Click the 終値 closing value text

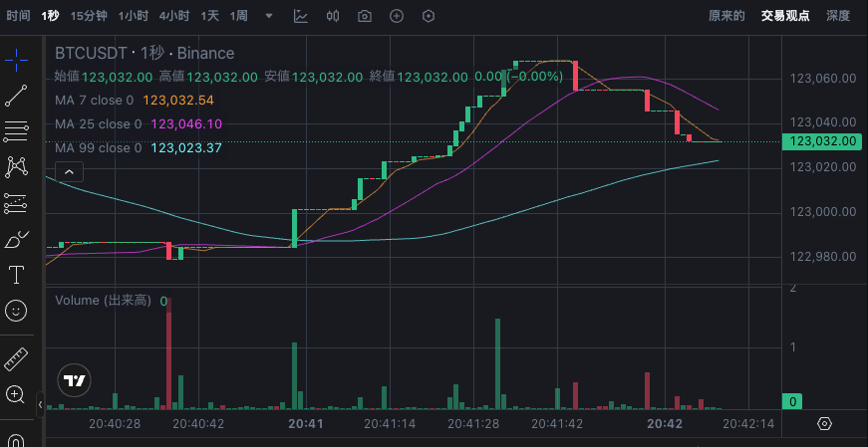pos(433,77)
